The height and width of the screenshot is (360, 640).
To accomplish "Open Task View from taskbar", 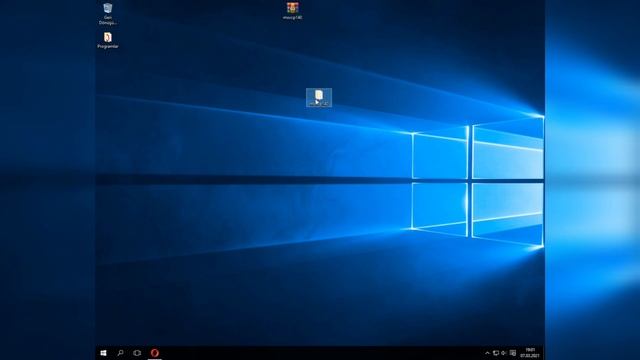I will click(137, 353).
